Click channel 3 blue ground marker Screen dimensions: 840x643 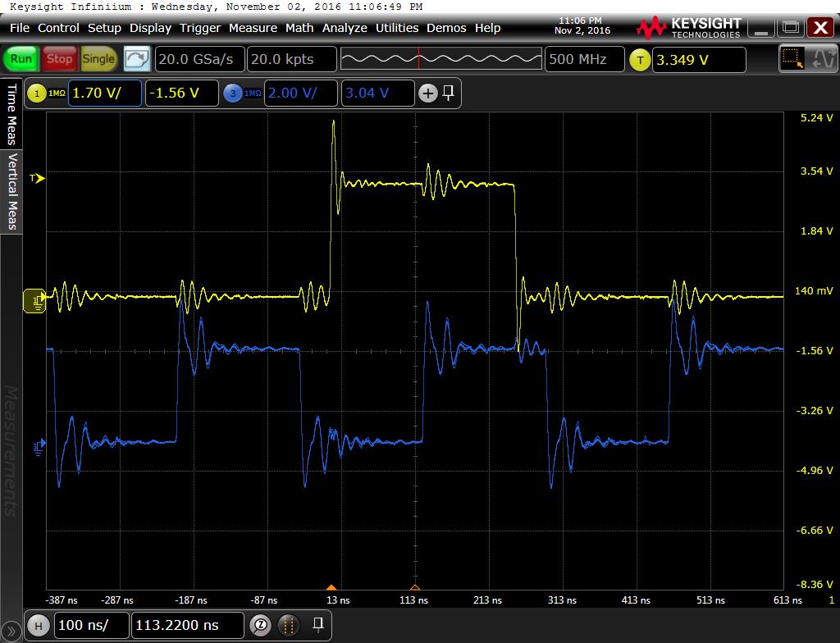click(39, 446)
